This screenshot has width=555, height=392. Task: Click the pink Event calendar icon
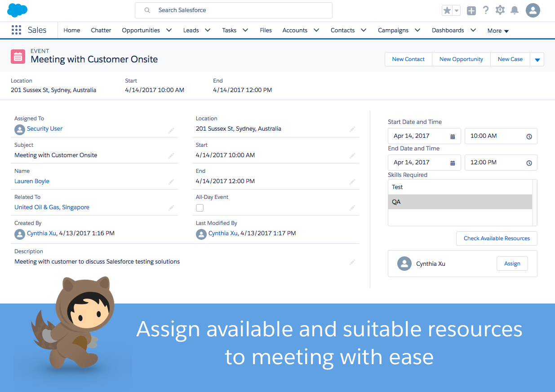(x=18, y=57)
